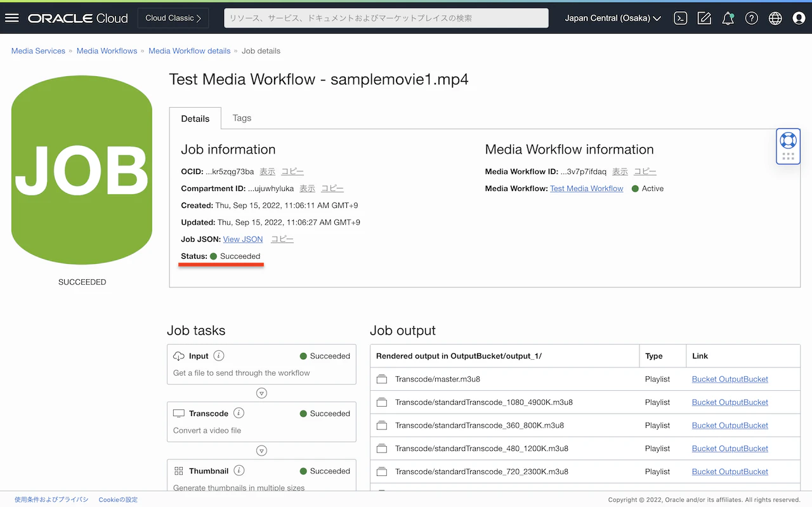812x507 pixels.
Task: Open the Japan Central (Osaka) region dropdown
Action: tap(613, 18)
